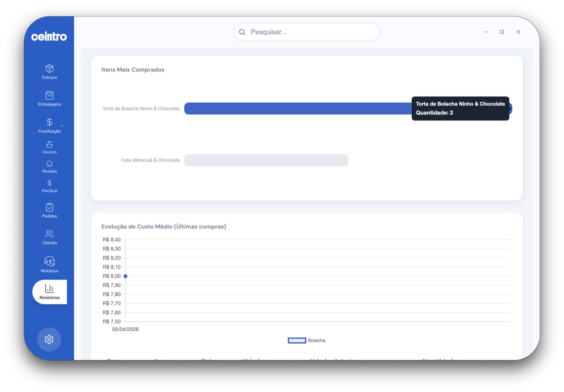
Task: Click the Quantidade: 2 tooltip text
Action: [x=435, y=113]
